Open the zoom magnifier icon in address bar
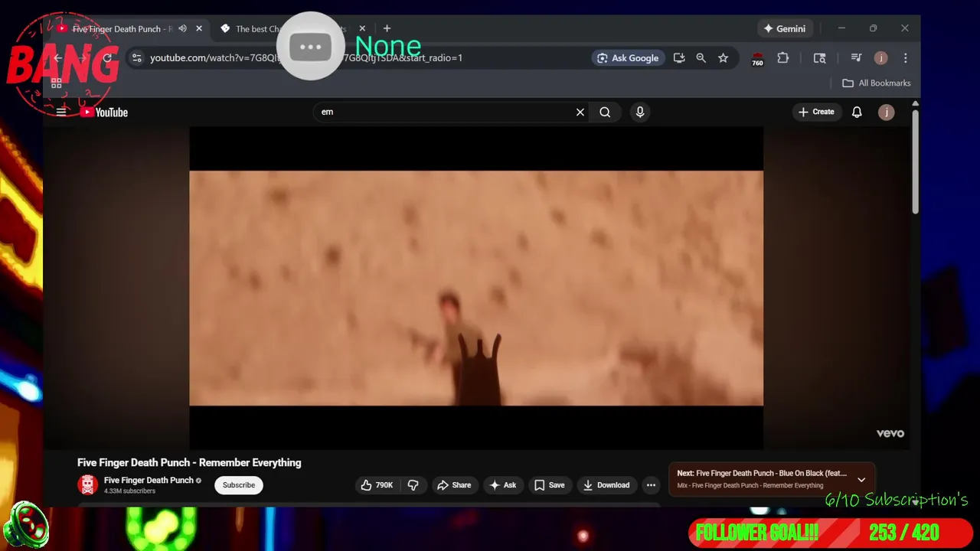 (701, 58)
